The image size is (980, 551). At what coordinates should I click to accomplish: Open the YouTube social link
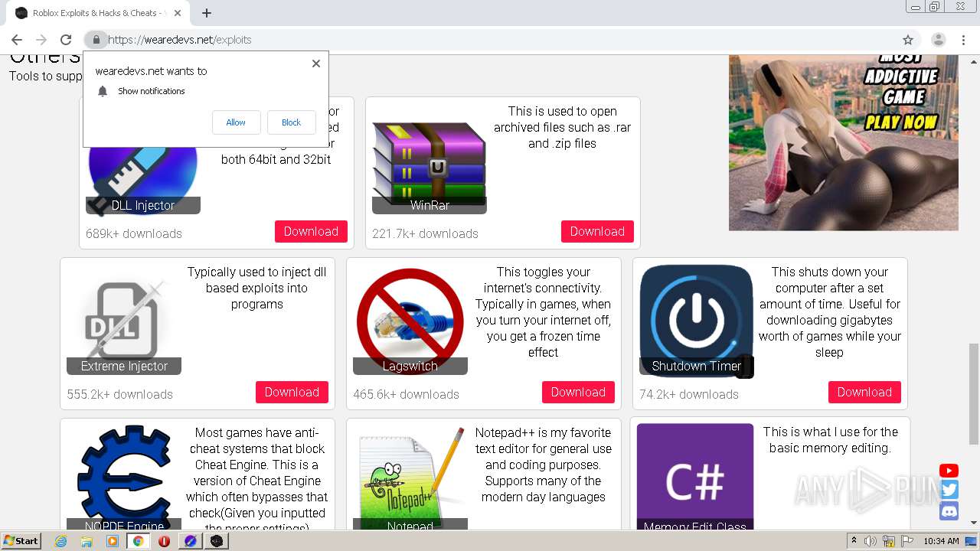coord(949,471)
